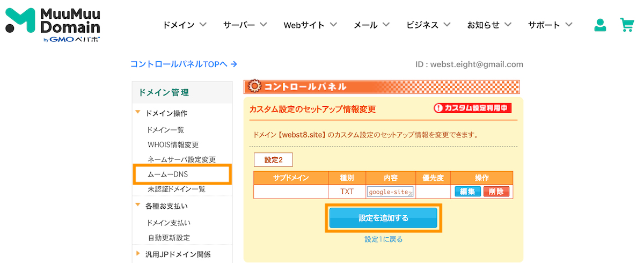Image resolution: width=644 pixels, height=263 pixels.
Task: Click the google-site content text field
Action: coord(391,192)
